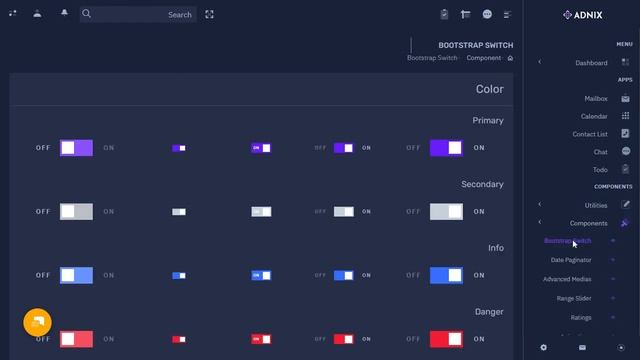Toggle the mini Danger switch
Image resolution: width=640 pixels, height=360 pixels.
179,339
